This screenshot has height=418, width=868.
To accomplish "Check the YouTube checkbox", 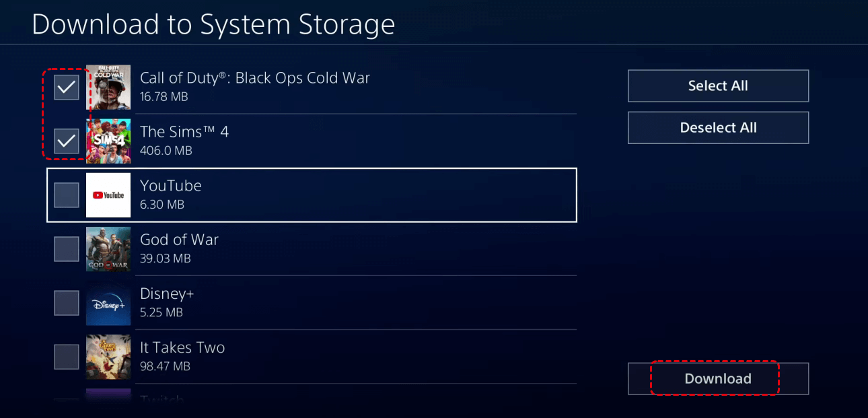I will click(x=67, y=195).
